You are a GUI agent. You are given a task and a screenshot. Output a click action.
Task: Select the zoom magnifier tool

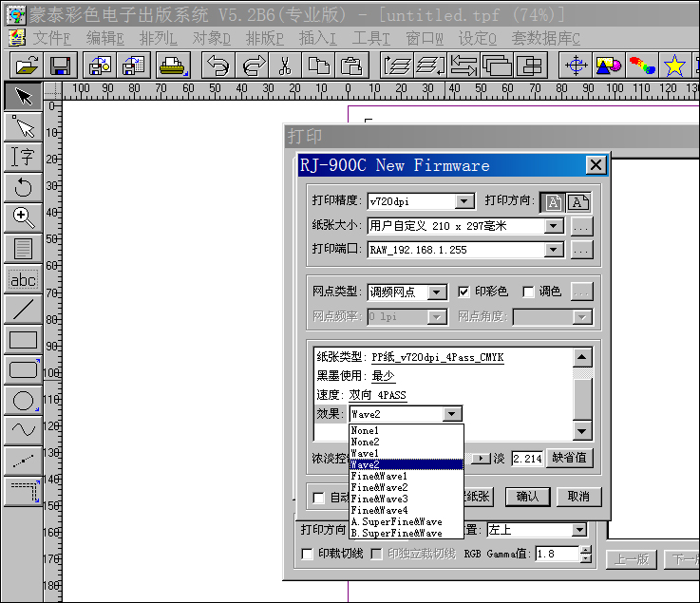point(23,217)
